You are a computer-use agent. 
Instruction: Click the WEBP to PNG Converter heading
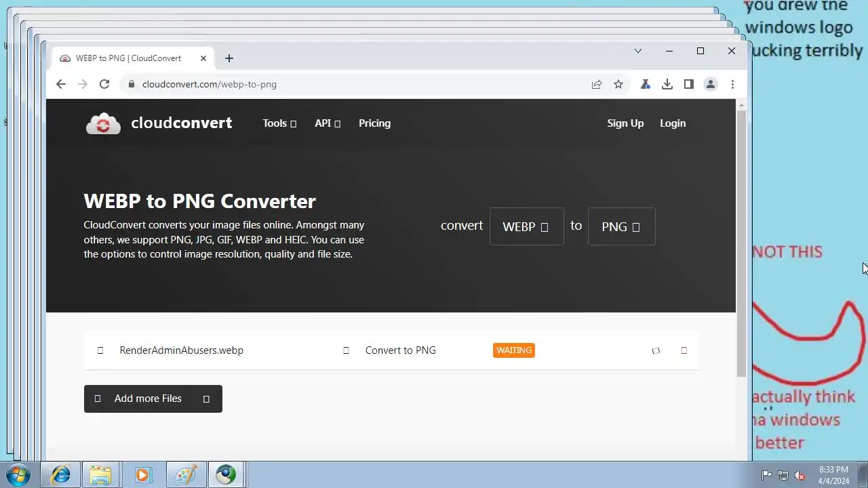(199, 201)
